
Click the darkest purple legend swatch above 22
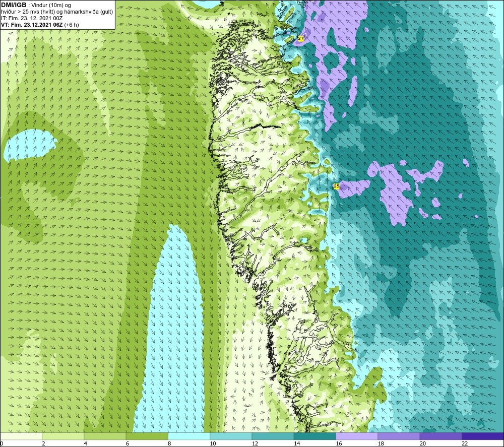[482, 436]
